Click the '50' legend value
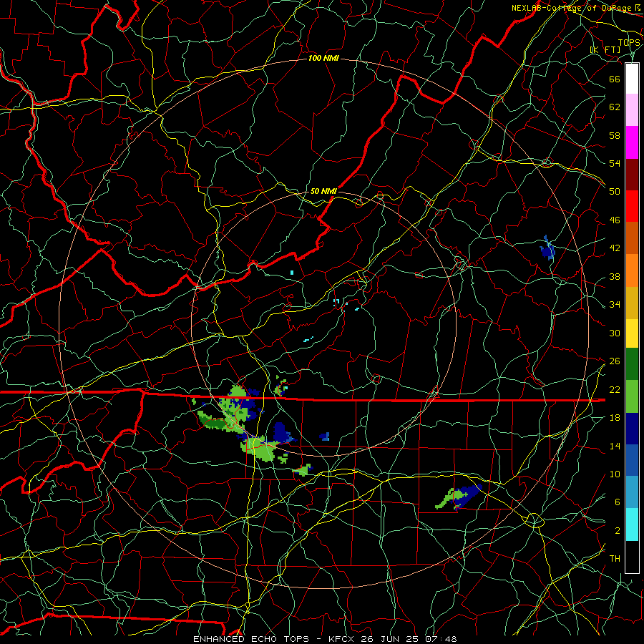Viewport: 644px width, 644px height. pos(615,191)
